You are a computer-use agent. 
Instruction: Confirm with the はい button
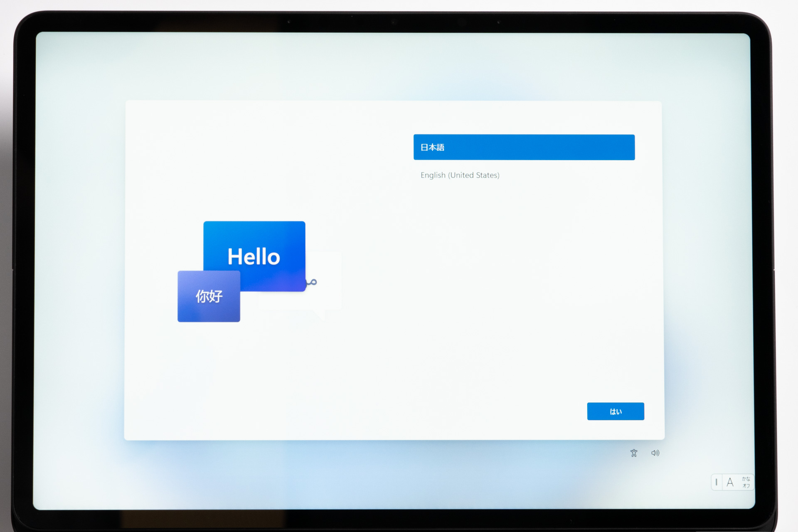(x=616, y=411)
